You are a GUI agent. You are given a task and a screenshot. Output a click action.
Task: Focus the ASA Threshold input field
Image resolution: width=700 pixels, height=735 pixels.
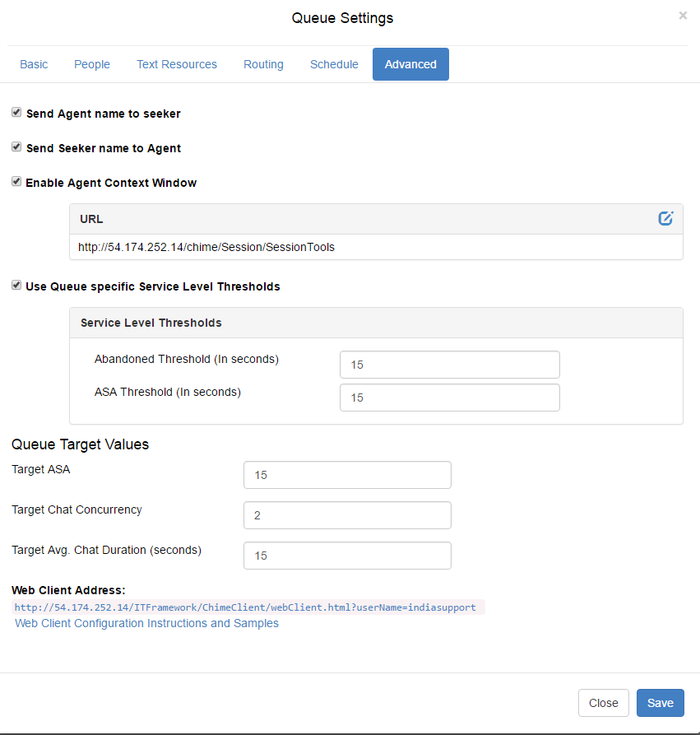click(x=450, y=398)
